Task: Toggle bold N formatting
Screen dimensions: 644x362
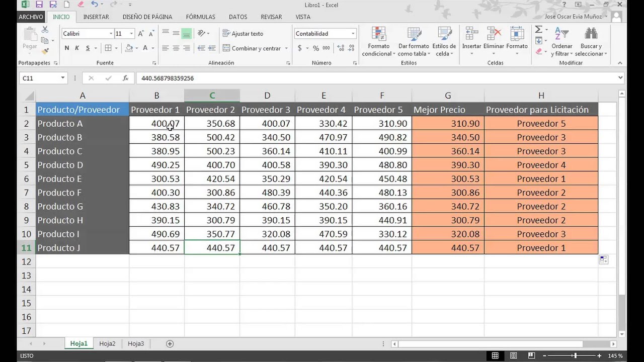Action: 67,48
